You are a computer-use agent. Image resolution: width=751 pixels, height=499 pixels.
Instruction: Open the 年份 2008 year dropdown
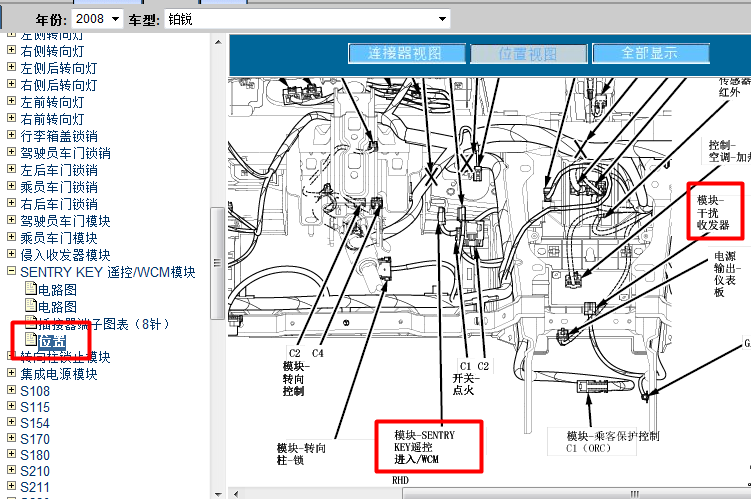pos(98,19)
